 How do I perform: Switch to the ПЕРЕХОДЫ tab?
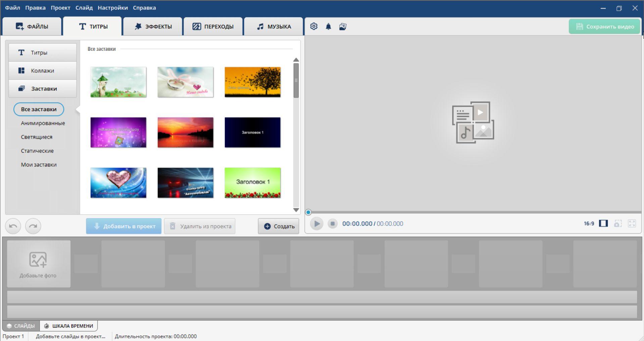coord(213,27)
